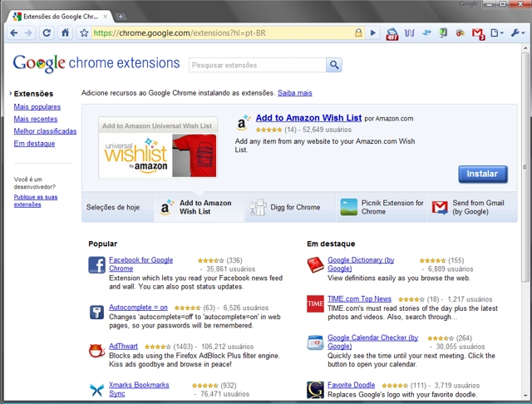
Task: Click the AdThwart red devil icon
Action: point(96,351)
